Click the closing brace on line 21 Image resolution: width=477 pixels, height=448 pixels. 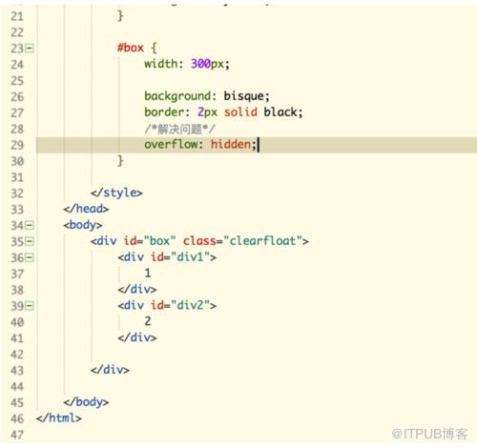tap(120, 15)
